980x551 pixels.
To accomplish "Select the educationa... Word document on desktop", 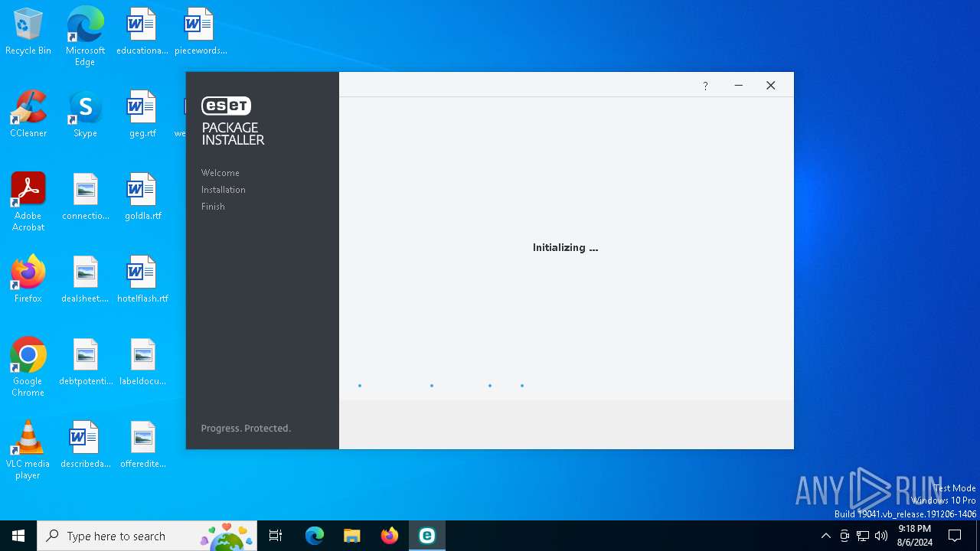I will tap(142, 32).
